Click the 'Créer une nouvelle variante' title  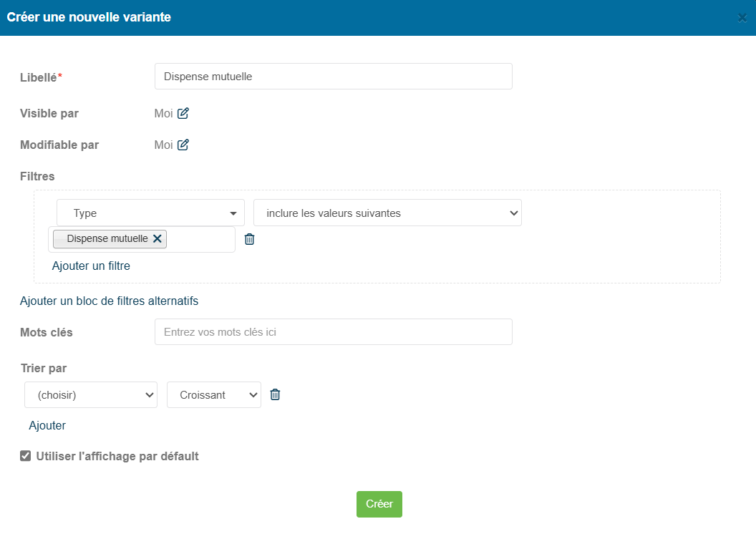(89, 17)
